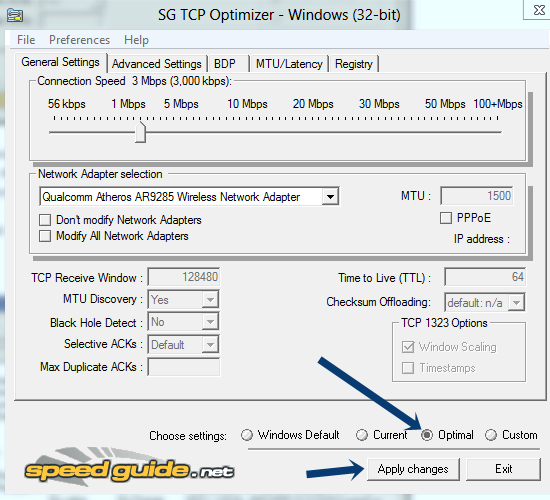Enable the PPPoE checkbox
This screenshot has height=500, width=550.
pyautogui.click(x=446, y=218)
